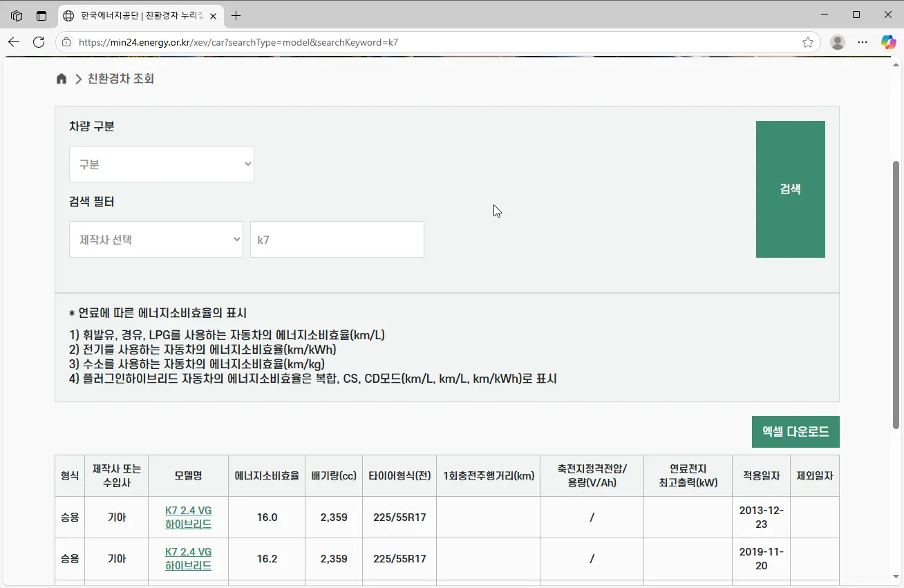The width and height of the screenshot is (904, 588).
Task: Select the 2019-11-20 date cell
Action: (x=762, y=559)
